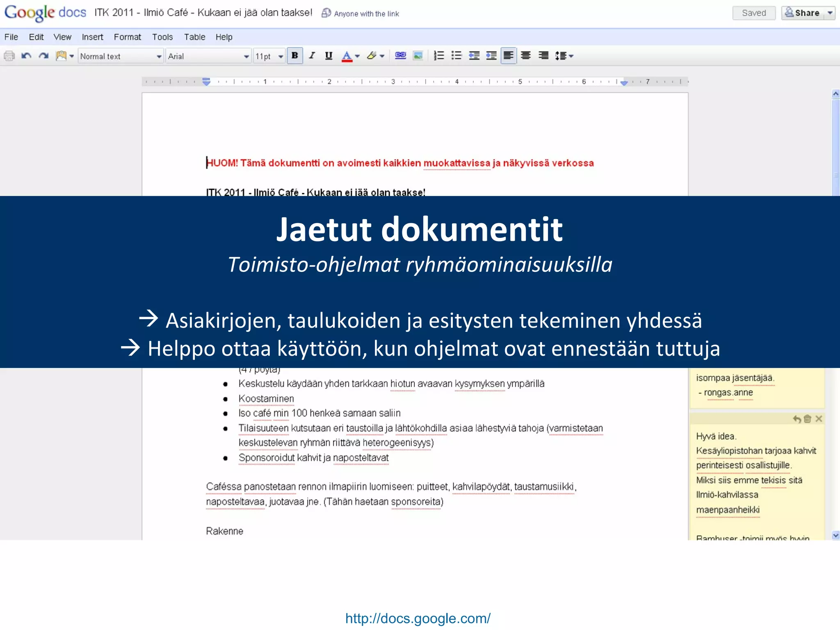Undo the last action

(26, 56)
